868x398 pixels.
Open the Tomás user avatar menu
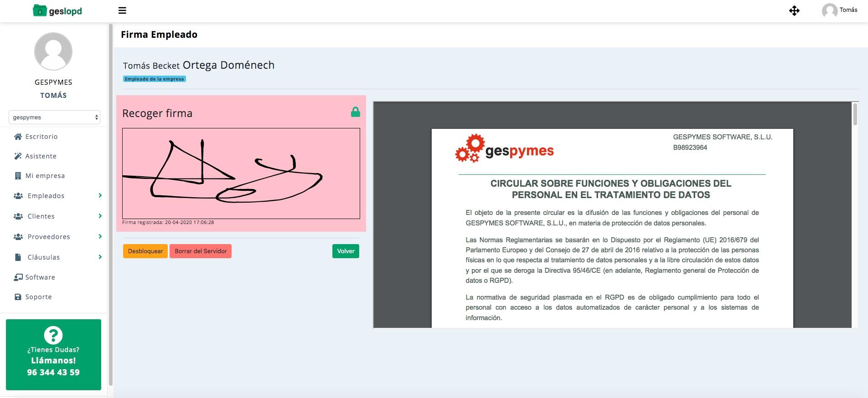pos(829,10)
